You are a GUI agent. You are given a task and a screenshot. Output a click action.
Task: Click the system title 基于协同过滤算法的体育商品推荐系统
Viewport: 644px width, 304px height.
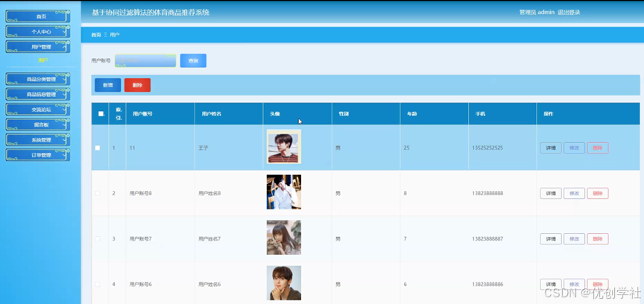[151, 13]
